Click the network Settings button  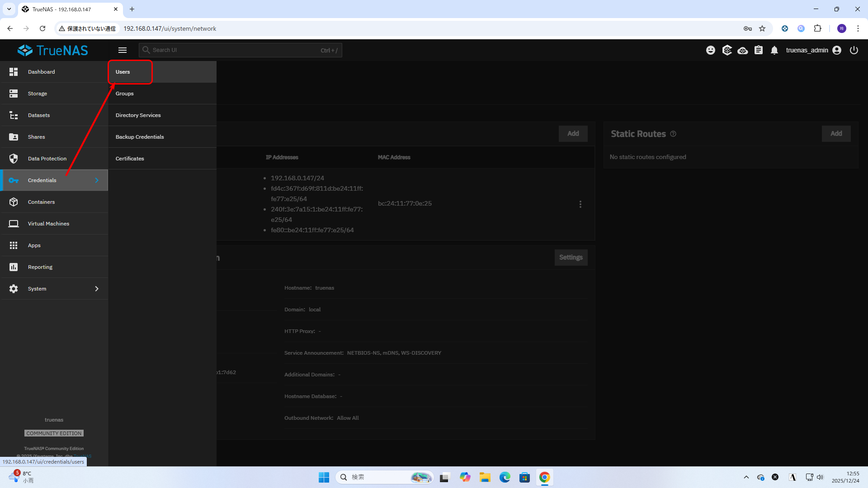[571, 258]
